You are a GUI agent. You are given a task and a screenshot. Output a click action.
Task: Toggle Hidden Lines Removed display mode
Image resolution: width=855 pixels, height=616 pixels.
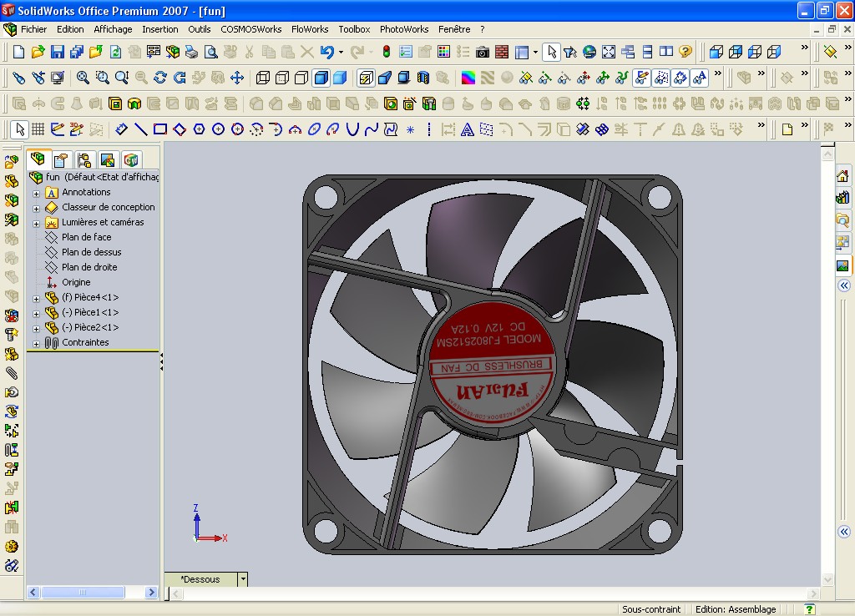301,78
